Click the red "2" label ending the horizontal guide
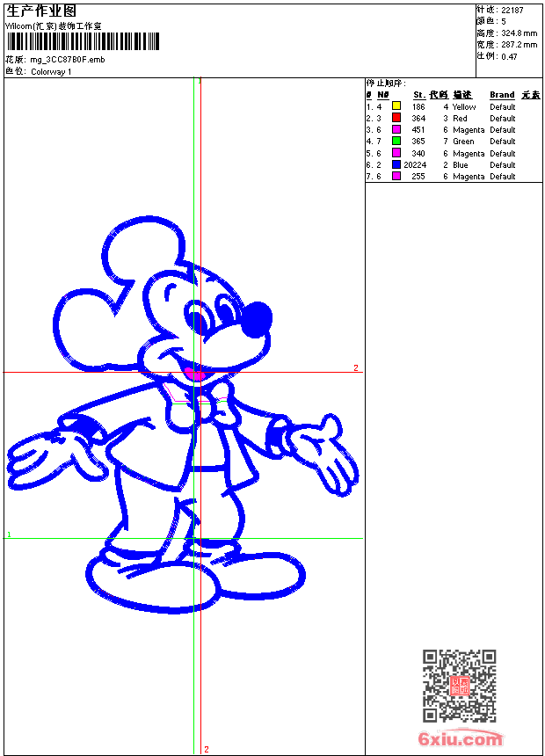545x756 pixels. (x=356, y=367)
